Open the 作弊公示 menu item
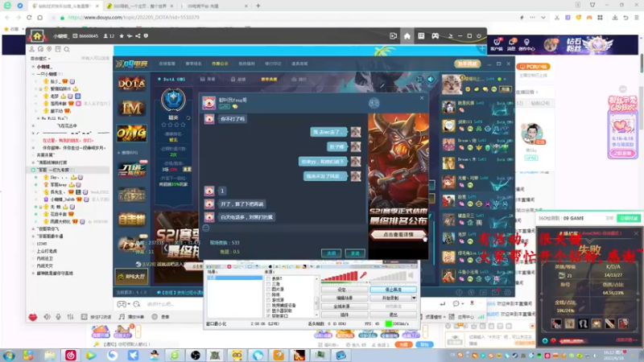The height and width of the screenshot is (362, 644). point(220,64)
